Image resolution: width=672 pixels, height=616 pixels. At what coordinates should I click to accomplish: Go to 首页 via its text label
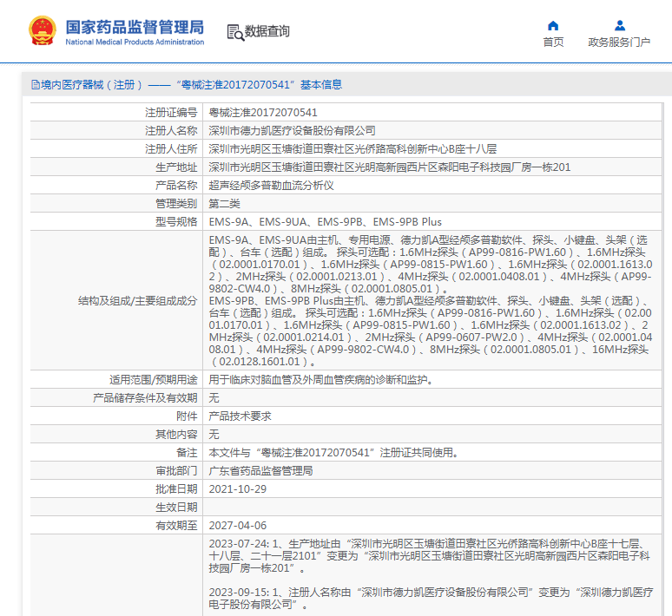pos(553,42)
